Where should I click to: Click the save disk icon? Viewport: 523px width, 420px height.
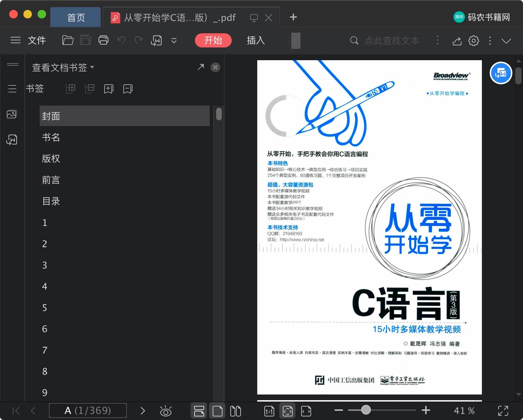click(85, 40)
